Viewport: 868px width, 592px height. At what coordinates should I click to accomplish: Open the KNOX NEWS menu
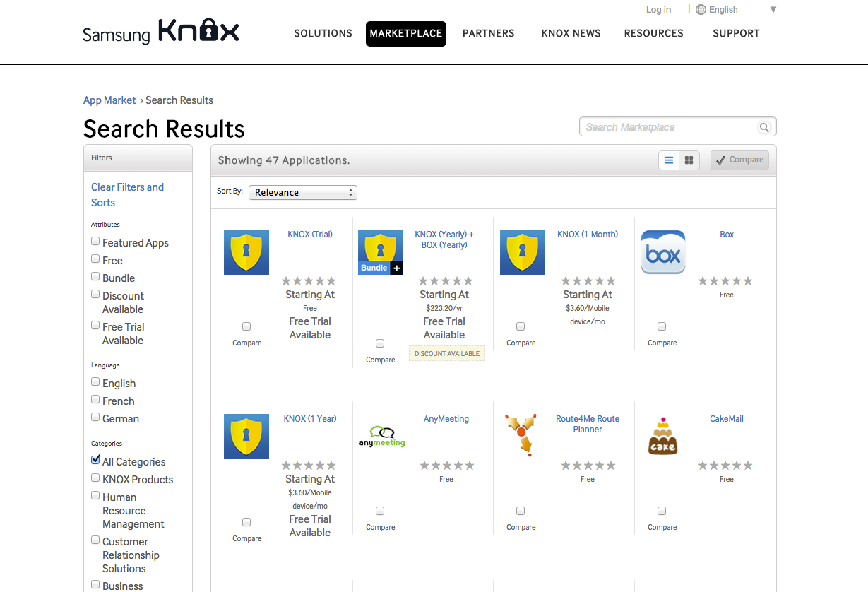(571, 33)
